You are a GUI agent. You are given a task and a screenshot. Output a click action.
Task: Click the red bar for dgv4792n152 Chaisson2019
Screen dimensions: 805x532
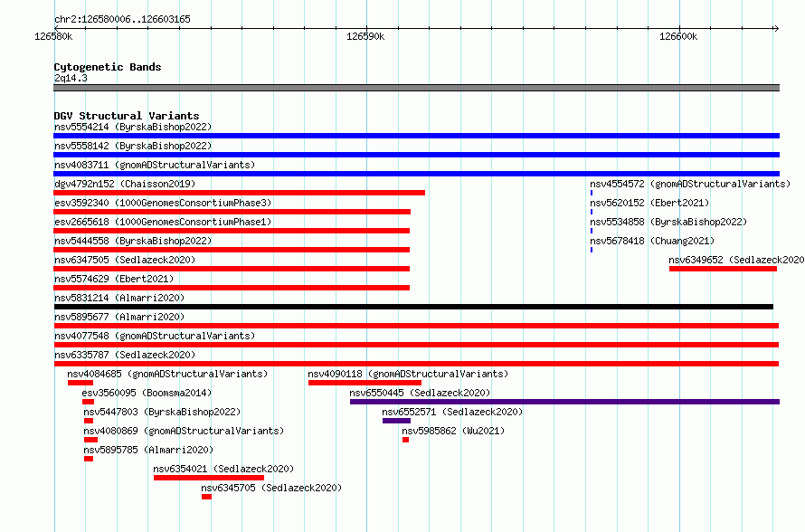[240, 193]
